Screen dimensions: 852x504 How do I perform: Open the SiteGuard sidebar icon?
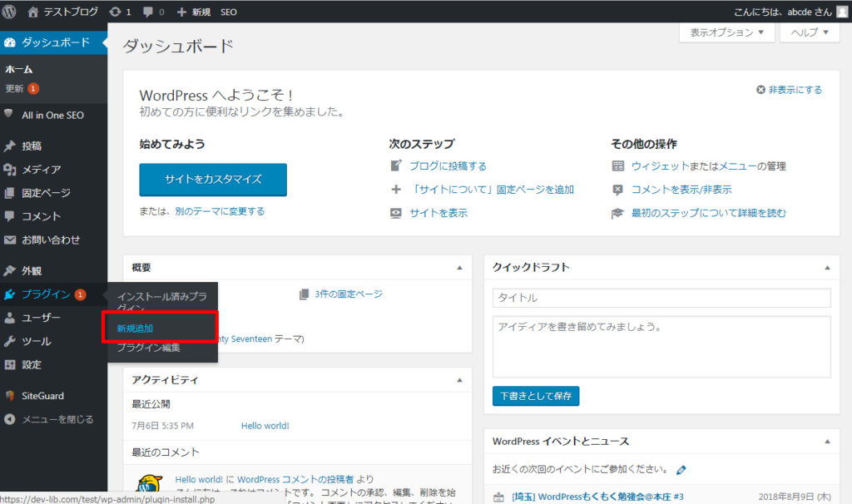pyautogui.click(x=9, y=396)
